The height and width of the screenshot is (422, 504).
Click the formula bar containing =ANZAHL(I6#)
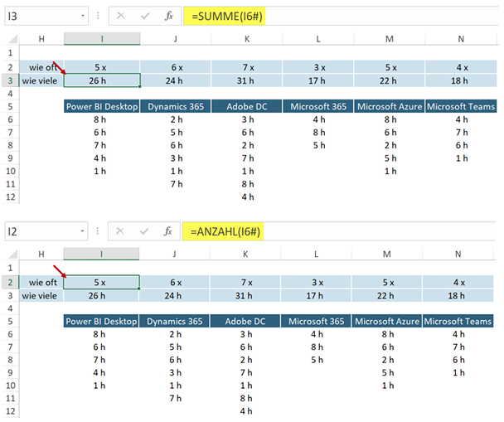tap(339, 231)
